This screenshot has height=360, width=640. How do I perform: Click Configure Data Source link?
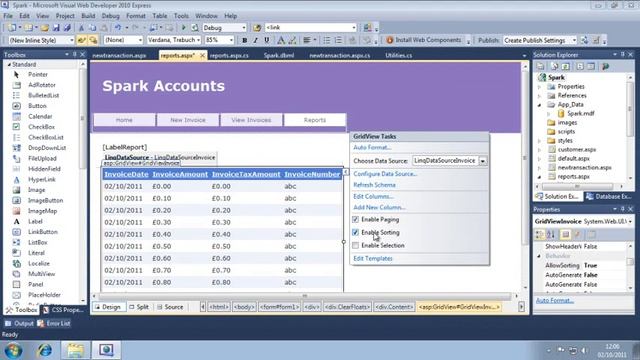point(385,174)
